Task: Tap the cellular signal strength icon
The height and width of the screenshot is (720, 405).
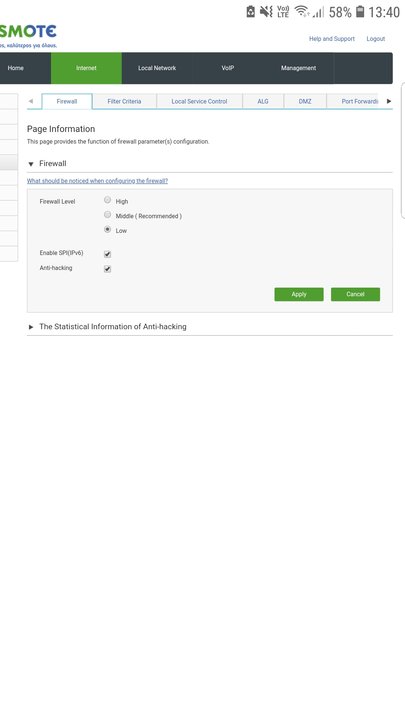Action: pyautogui.click(x=318, y=12)
